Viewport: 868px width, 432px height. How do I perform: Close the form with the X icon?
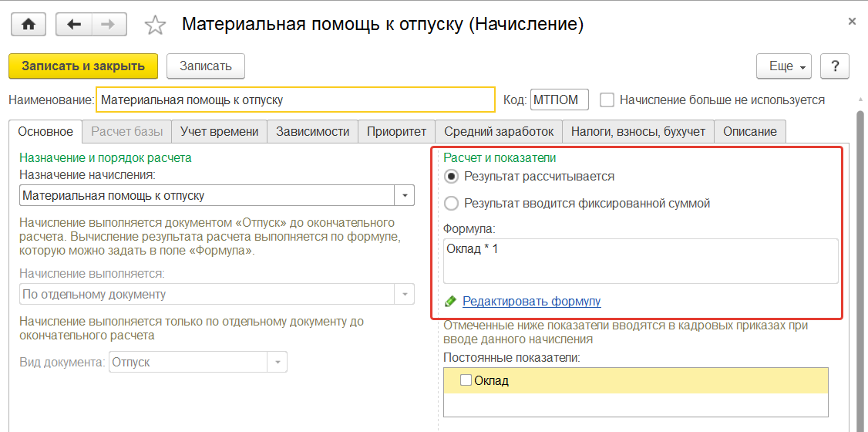pos(852,22)
